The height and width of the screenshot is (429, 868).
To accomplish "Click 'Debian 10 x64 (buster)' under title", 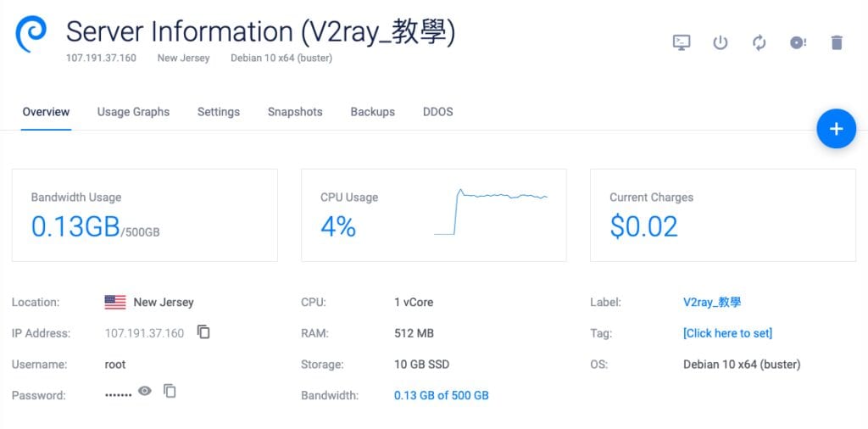I will click(x=281, y=58).
